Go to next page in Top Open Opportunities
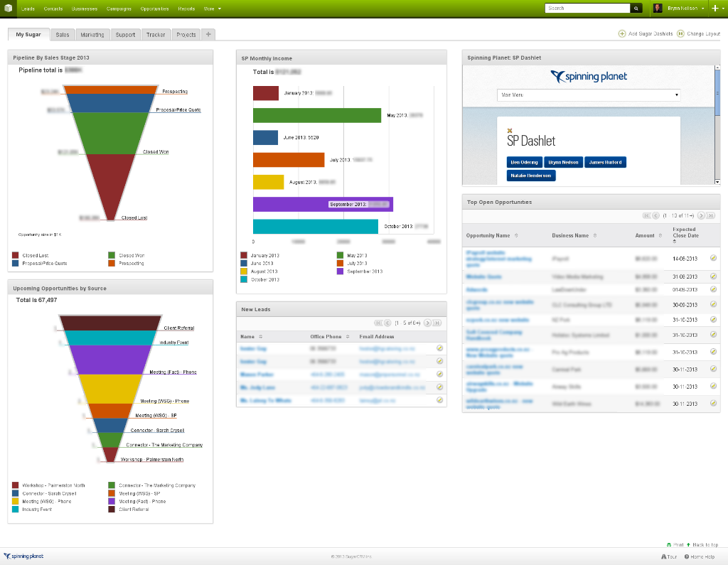The width and height of the screenshot is (728, 565). coord(701,215)
